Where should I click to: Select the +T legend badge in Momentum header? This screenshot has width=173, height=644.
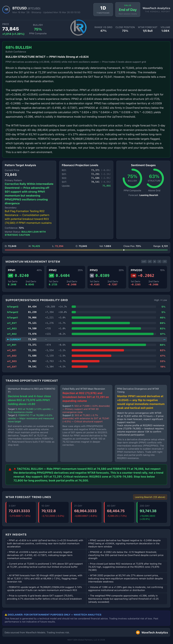tap(150, 262)
